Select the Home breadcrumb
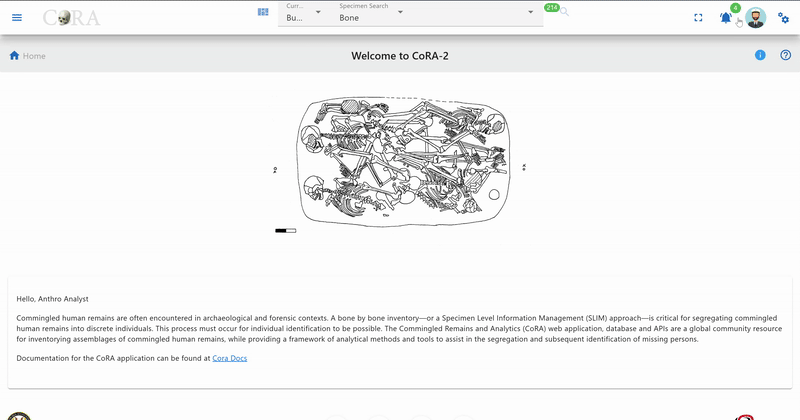800x420 pixels. [34, 56]
